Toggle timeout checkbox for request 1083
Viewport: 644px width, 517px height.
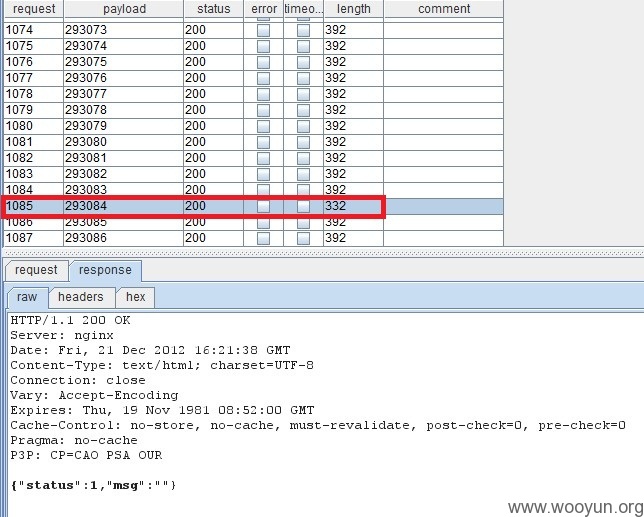[x=304, y=175]
